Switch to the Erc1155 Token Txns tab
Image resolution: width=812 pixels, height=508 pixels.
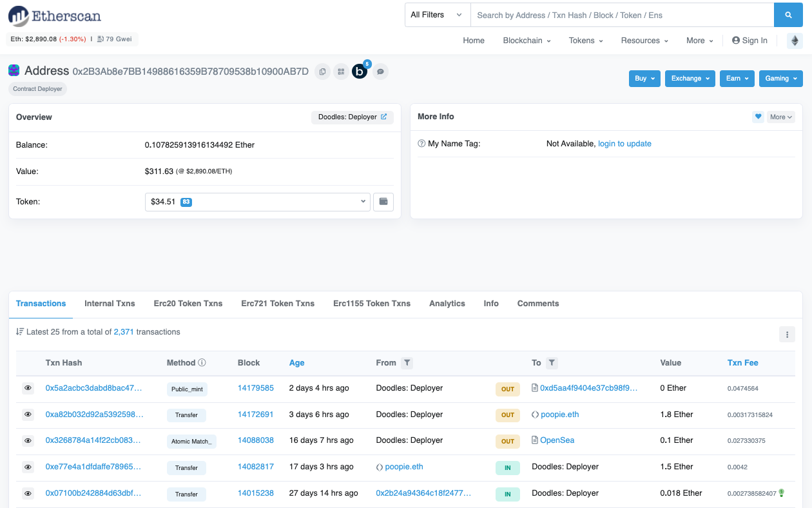coord(372,304)
